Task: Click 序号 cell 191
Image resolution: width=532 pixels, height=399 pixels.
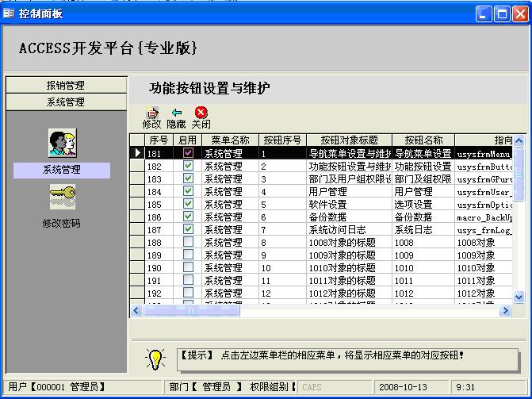Action: click(x=159, y=281)
